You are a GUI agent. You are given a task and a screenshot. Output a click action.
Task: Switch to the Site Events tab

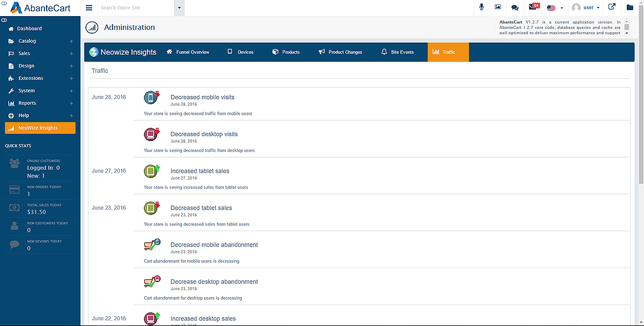click(398, 52)
